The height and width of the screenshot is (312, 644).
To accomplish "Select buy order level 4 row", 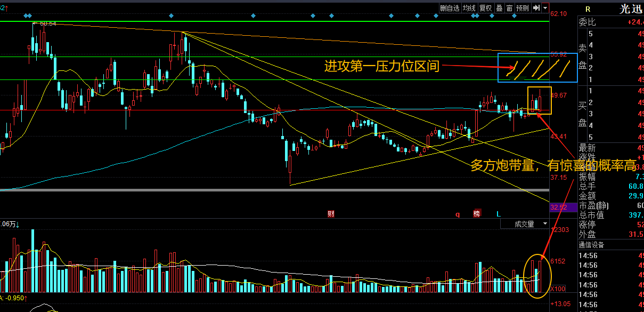I will pos(615,125).
